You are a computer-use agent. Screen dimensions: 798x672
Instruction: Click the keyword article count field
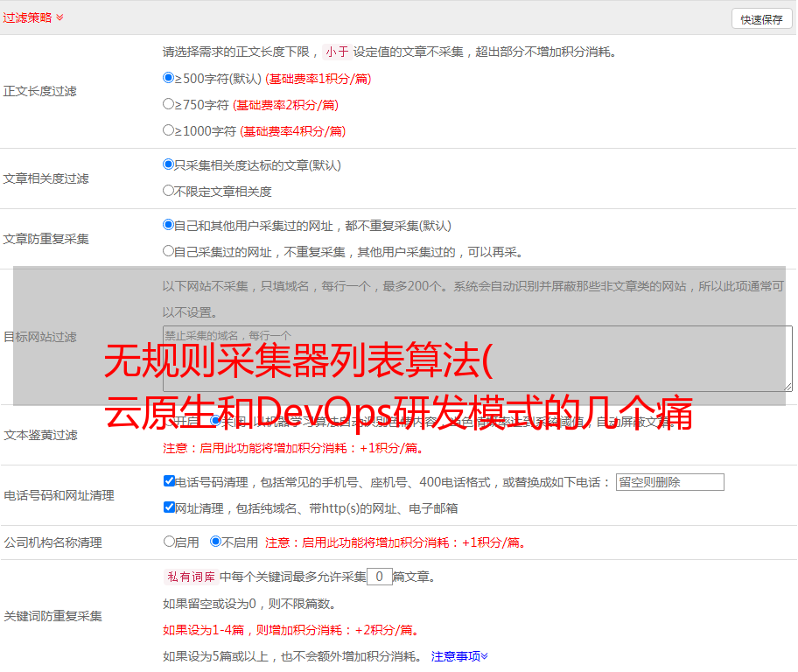tap(379, 577)
